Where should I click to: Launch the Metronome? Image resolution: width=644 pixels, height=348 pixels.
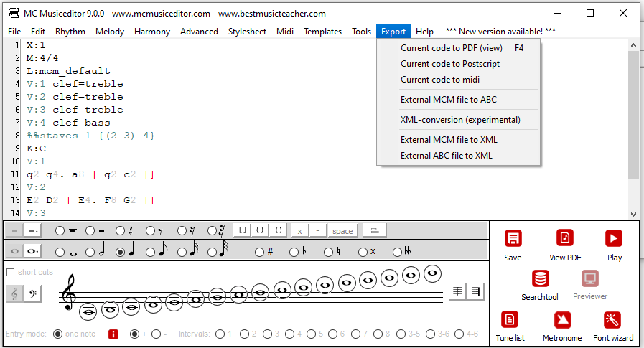tap(563, 320)
